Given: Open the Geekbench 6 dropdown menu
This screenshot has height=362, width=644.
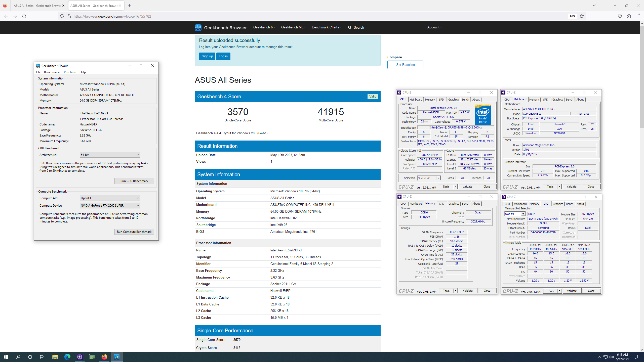Looking at the screenshot, I should [x=264, y=27].
